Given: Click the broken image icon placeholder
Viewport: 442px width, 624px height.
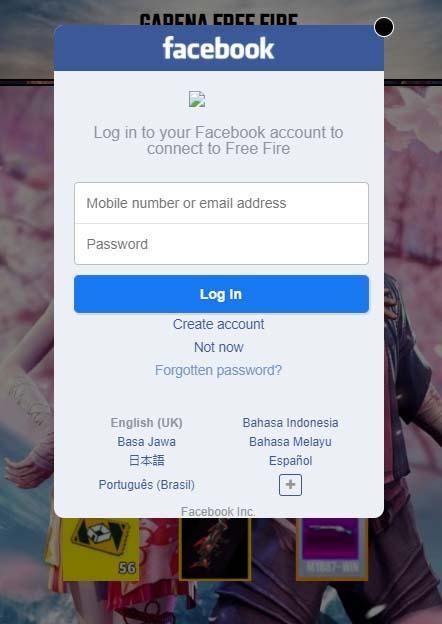Looking at the screenshot, I should (x=197, y=99).
